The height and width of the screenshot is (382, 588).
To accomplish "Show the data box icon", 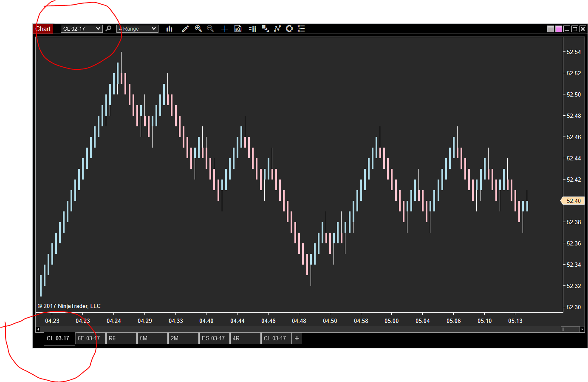I will (238, 29).
